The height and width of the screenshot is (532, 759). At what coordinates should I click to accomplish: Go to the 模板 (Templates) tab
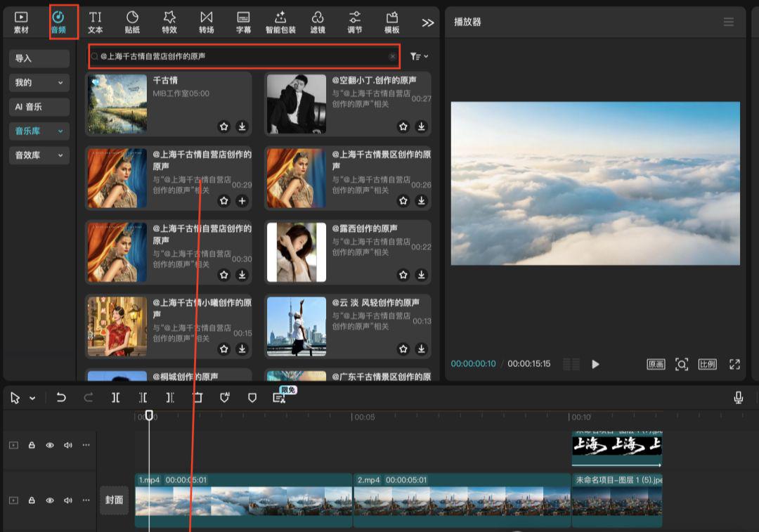(391, 21)
